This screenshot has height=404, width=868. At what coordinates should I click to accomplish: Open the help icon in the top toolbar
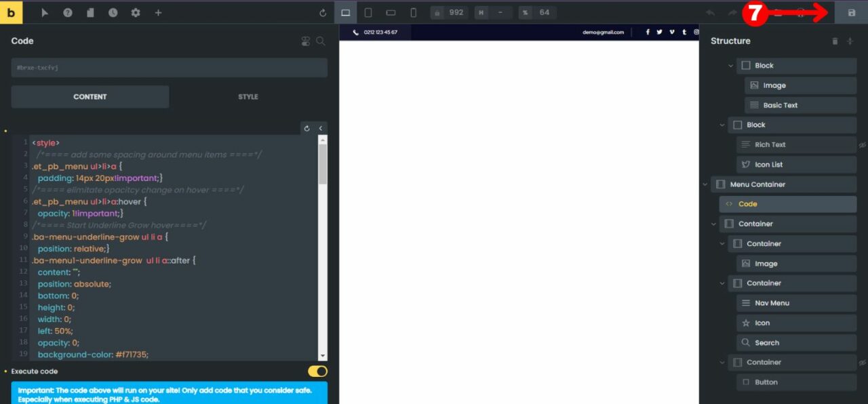(68, 12)
